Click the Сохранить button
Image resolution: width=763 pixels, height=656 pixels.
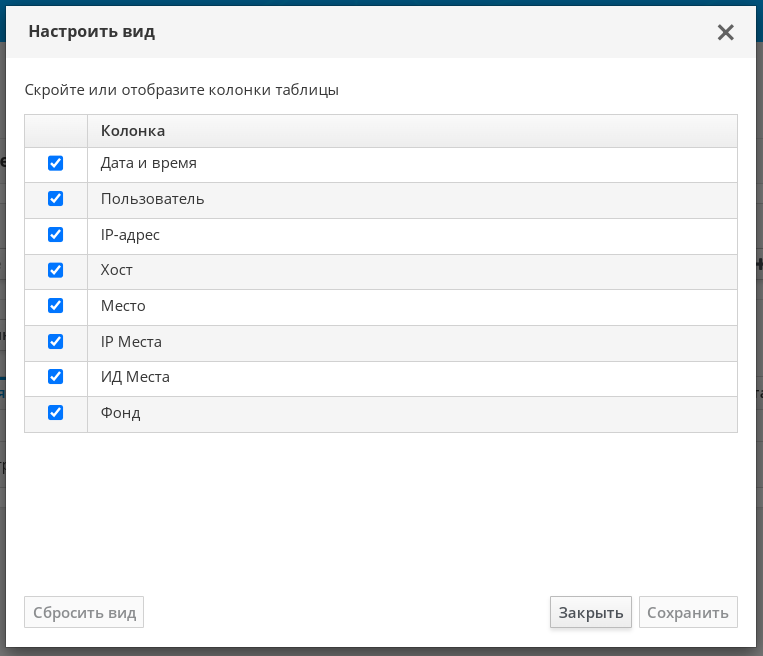click(x=688, y=613)
